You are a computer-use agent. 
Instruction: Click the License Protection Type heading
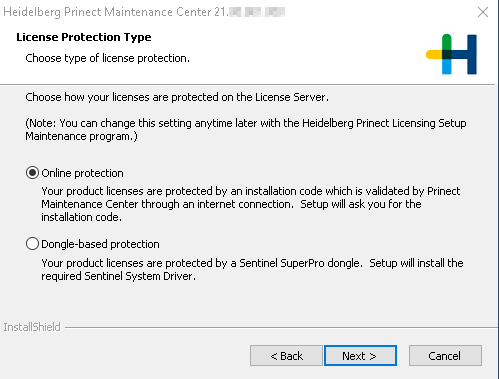[84, 37]
